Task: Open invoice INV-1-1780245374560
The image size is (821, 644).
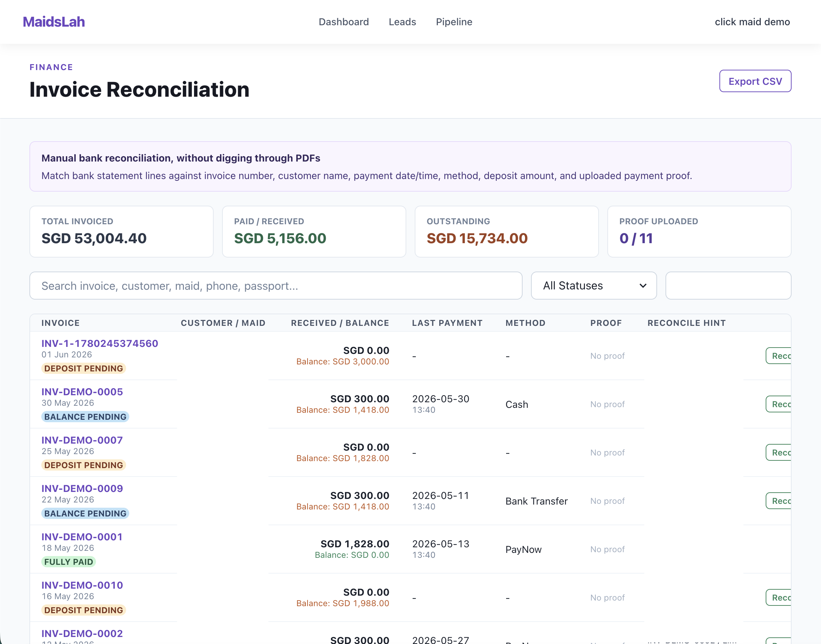Action: tap(100, 343)
